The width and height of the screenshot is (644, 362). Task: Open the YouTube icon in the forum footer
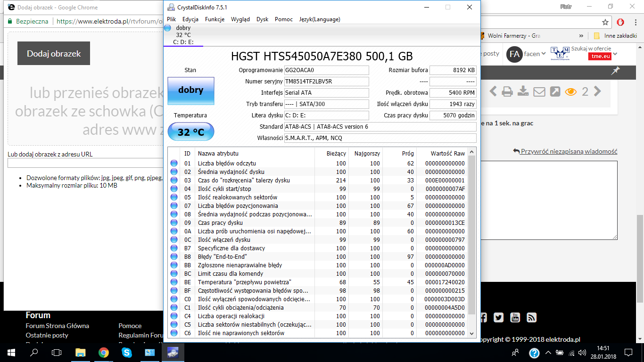515,318
